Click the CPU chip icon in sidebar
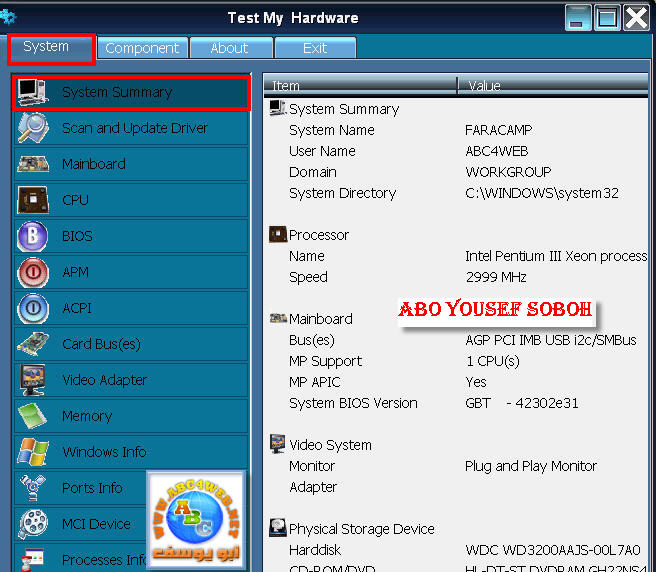 click(x=33, y=200)
